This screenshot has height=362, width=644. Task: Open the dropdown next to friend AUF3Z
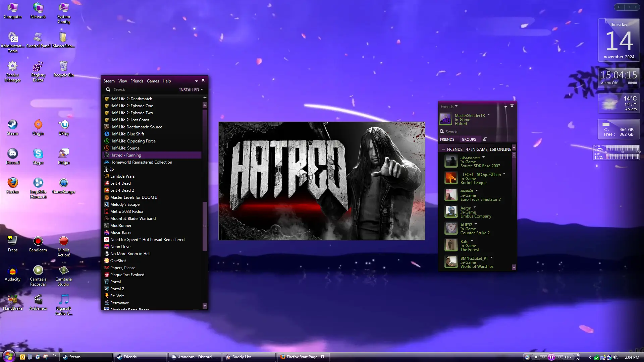476,224
